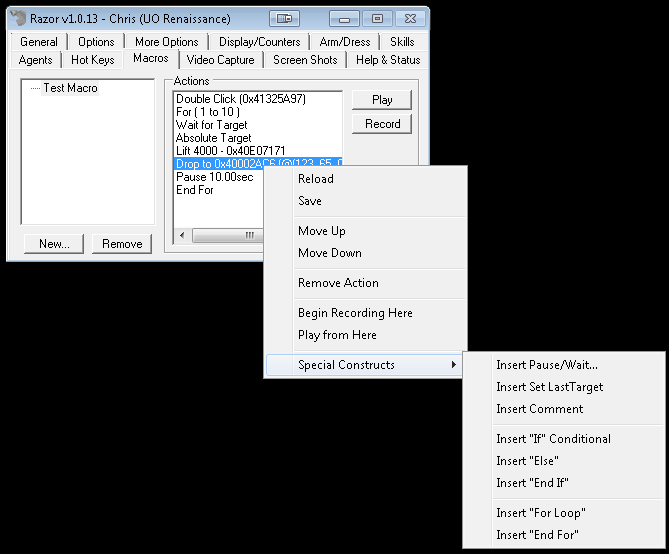Choose Insert Comment
This screenshot has width=669, height=554.
click(564, 409)
